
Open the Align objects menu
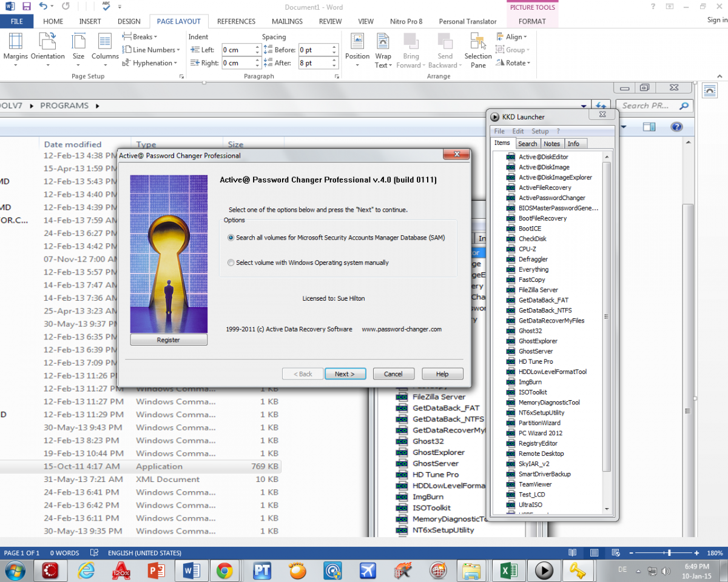tap(511, 37)
